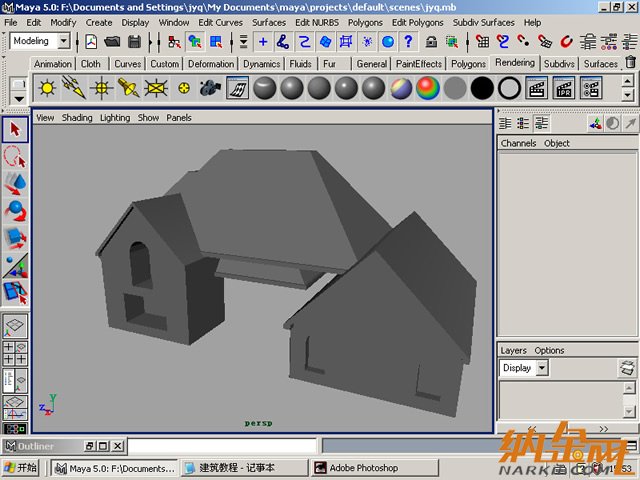Image resolution: width=640 pixels, height=480 pixels.
Task: Click the multicolored Layered shader sphere
Action: click(401, 88)
